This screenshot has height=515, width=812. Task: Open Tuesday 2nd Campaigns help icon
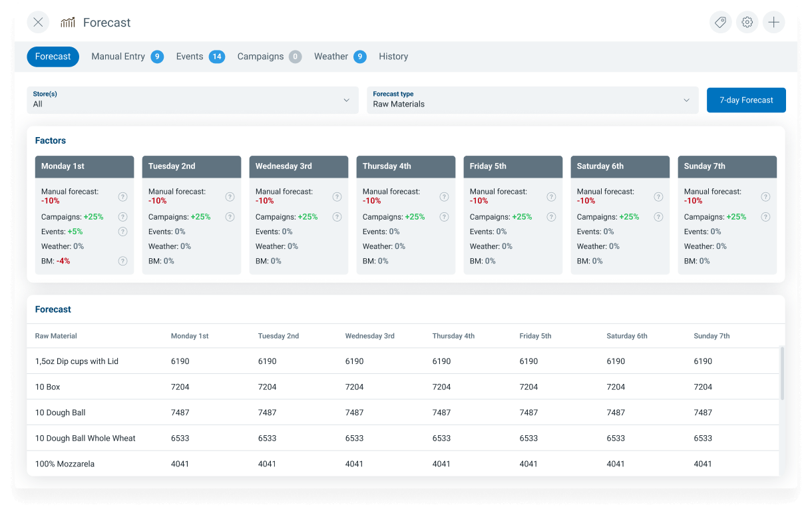[230, 217]
